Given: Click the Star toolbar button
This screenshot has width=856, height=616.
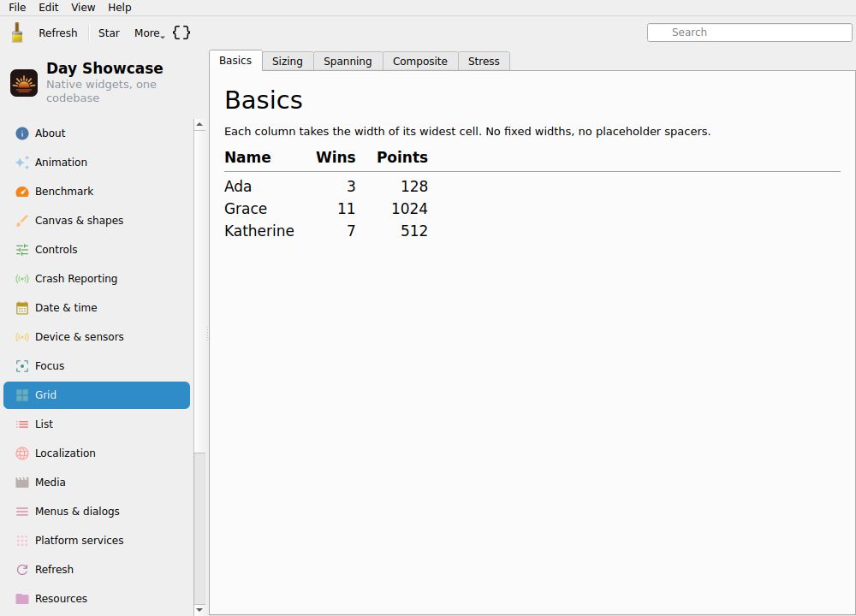Looking at the screenshot, I should point(109,33).
